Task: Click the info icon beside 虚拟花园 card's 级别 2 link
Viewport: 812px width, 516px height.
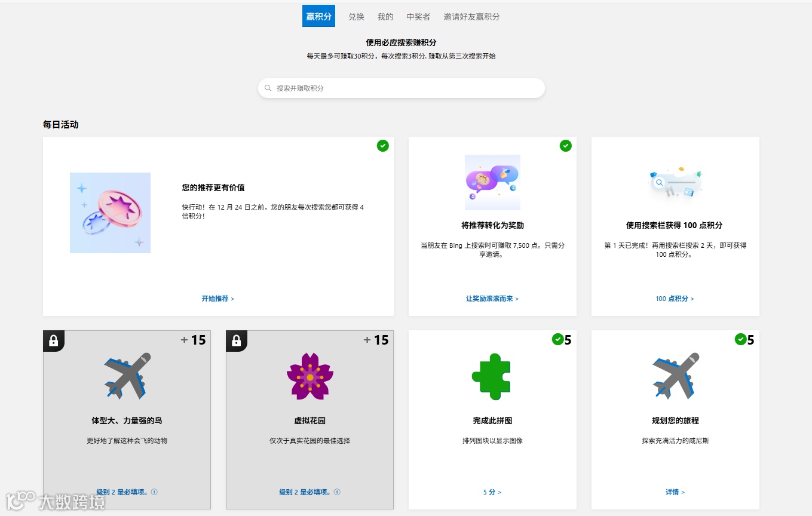Action: pyautogui.click(x=337, y=492)
